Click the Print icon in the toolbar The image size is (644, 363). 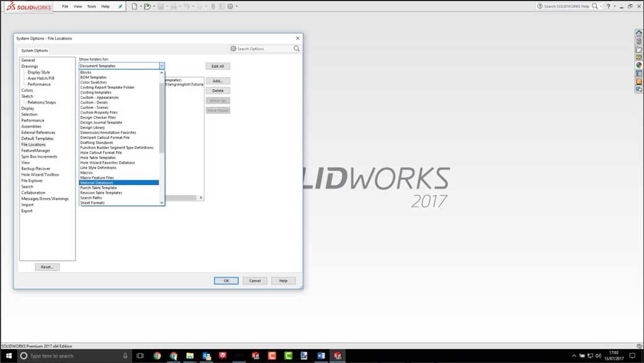[174, 6]
